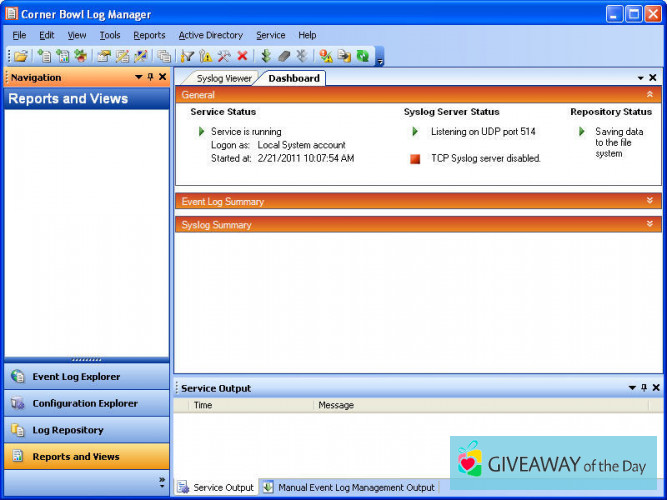Click the Message column header

[336, 406]
